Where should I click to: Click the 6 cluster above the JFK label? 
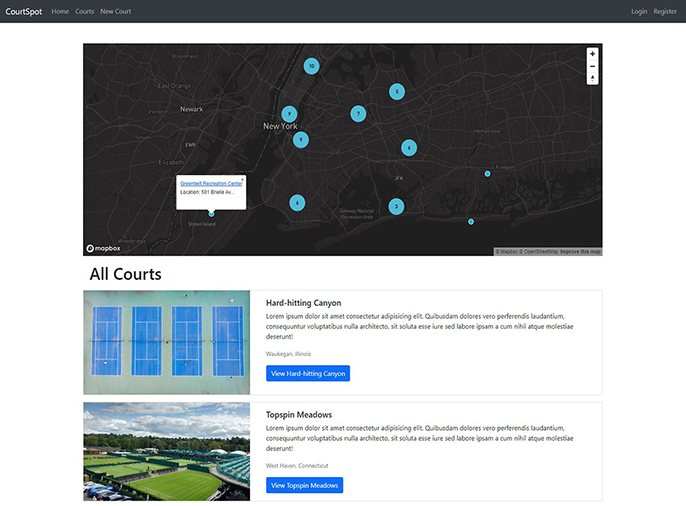(409, 148)
